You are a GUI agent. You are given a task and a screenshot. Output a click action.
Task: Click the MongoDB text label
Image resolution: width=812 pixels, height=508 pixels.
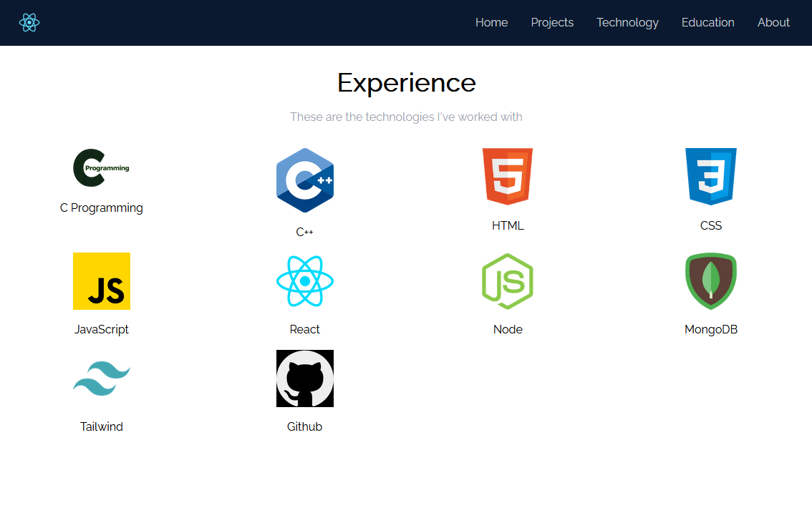[711, 330]
